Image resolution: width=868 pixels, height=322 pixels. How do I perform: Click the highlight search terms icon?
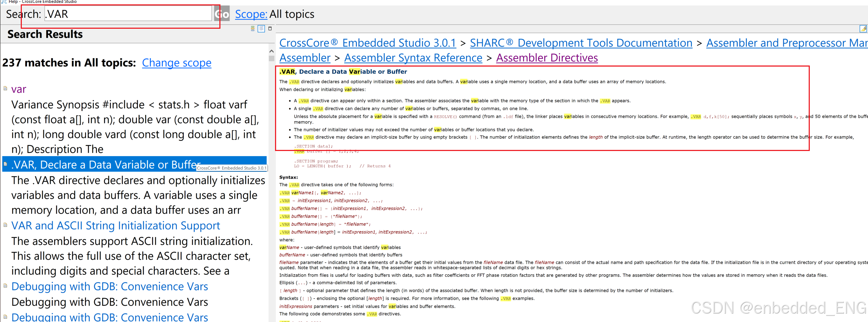pos(863,28)
